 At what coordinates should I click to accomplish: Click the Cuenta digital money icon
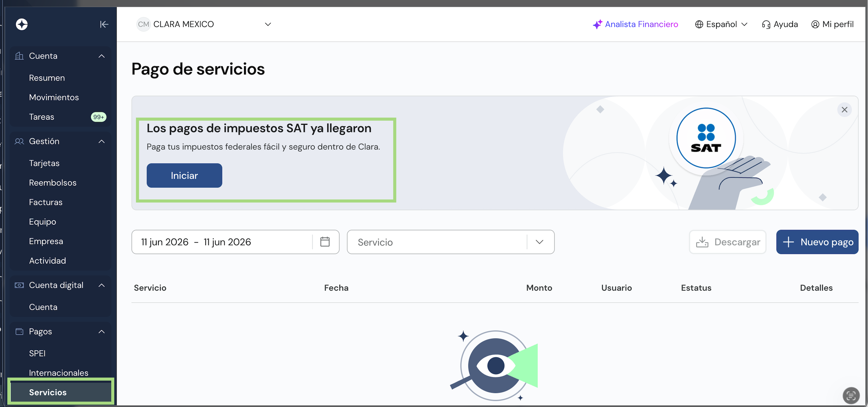[19, 285]
